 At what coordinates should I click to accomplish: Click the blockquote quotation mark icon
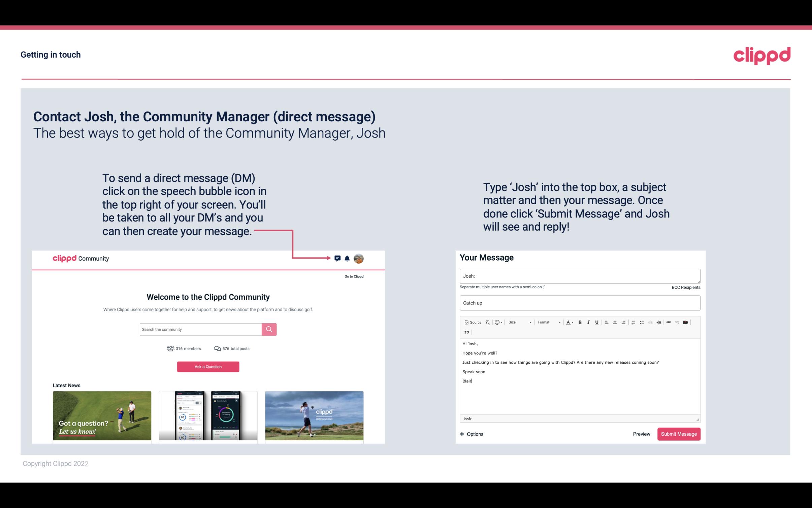(x=465, y=332)
